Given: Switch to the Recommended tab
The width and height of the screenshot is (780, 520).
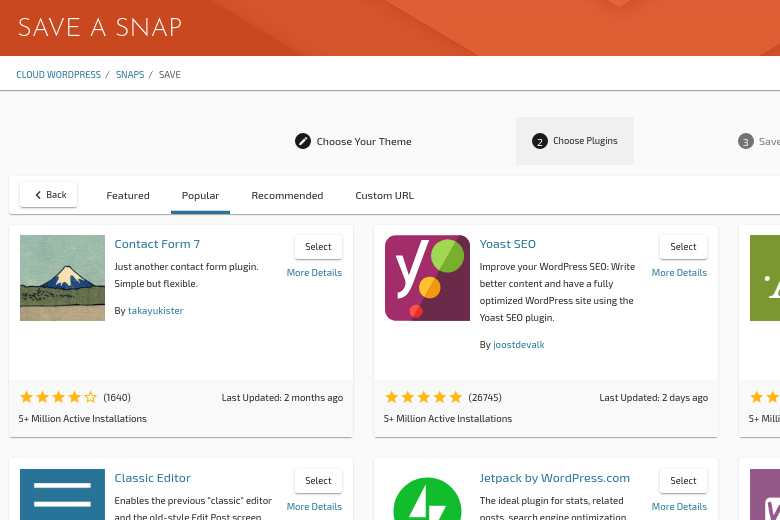Looking at the screenshot, I should point(287,196).
